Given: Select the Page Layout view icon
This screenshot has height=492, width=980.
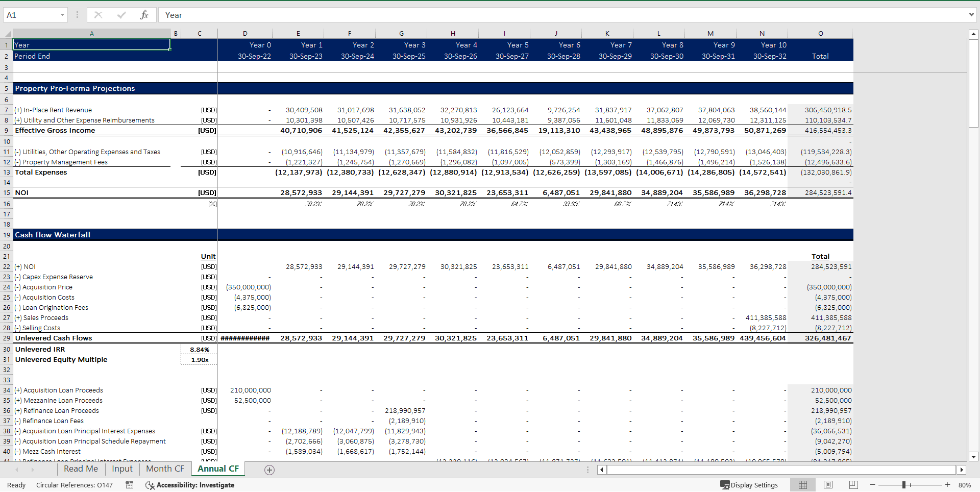Looking at the screenshot, I should click(828, 485).
